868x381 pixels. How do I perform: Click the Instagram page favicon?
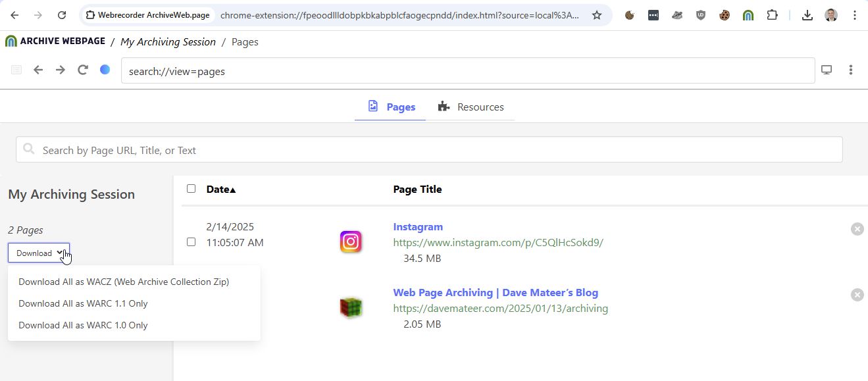[x=351, y=242]
